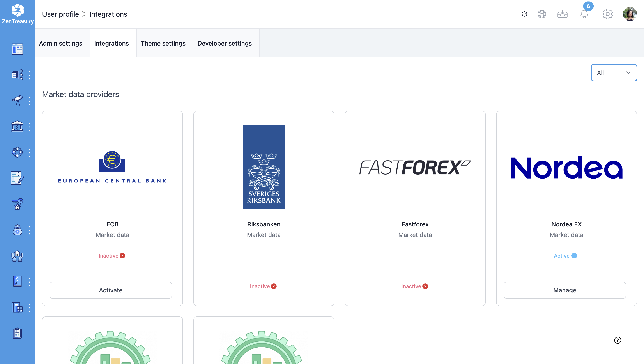Image resolution: width=644 pixels, height=364 pixels.
Task: Open the notifications bell
Action: coord(584,14)
